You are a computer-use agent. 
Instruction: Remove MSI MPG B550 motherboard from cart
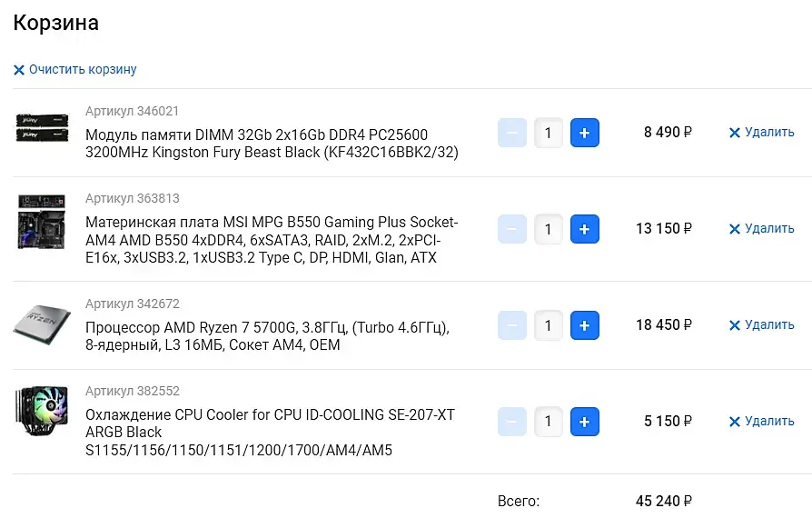tap(761, 229)
